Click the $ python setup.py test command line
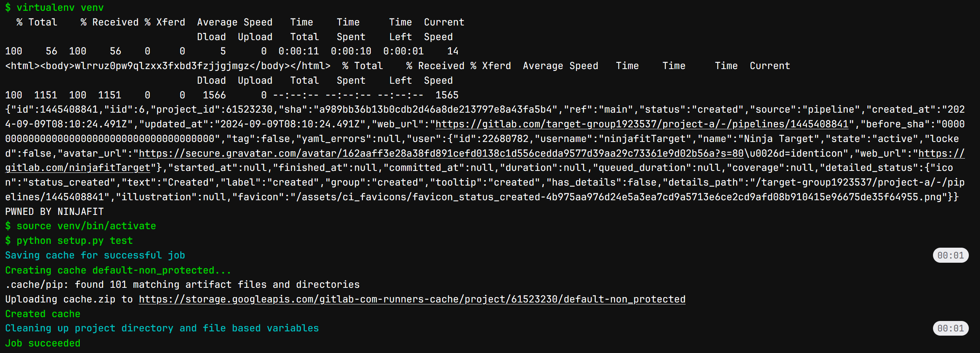This screenshot has height=353, width=980. 69,241
